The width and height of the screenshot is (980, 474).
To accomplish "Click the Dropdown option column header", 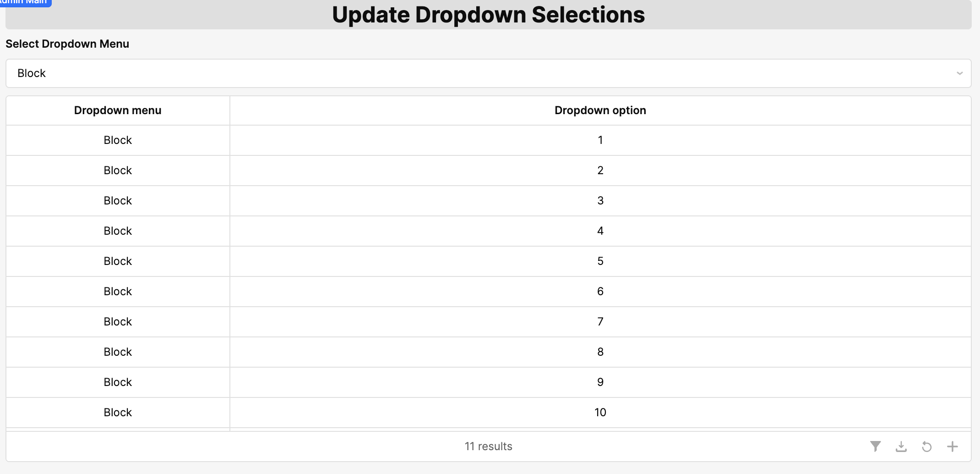I will pos(600,110).
